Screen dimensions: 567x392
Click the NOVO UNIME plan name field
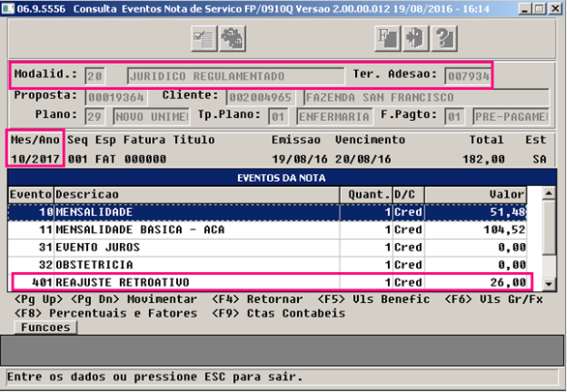point(151,117)
